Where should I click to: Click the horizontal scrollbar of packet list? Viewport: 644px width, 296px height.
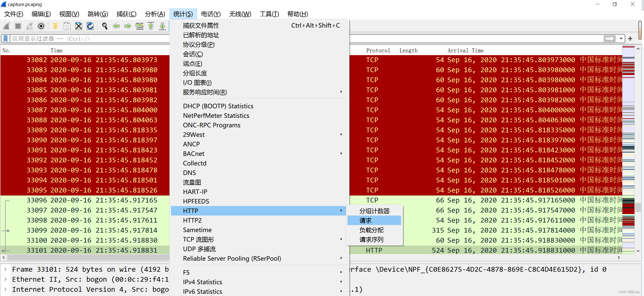click(x=88, y=258)
